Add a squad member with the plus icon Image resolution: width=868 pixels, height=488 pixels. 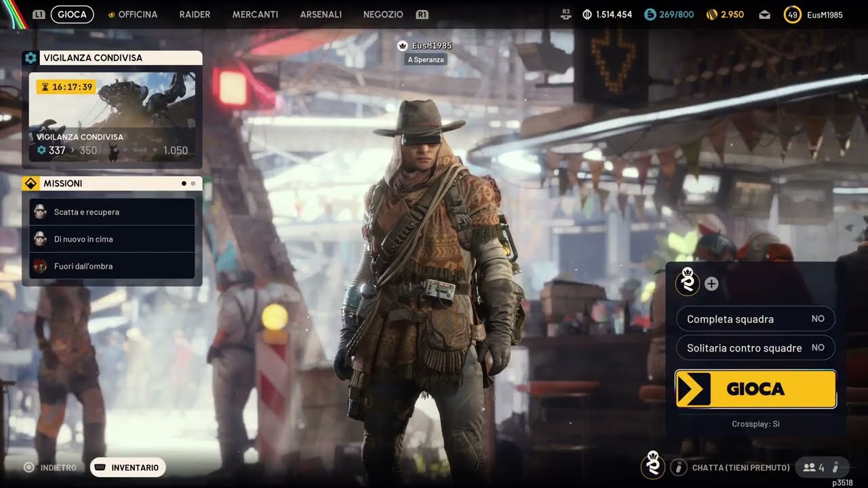click(x=711, y=284)
